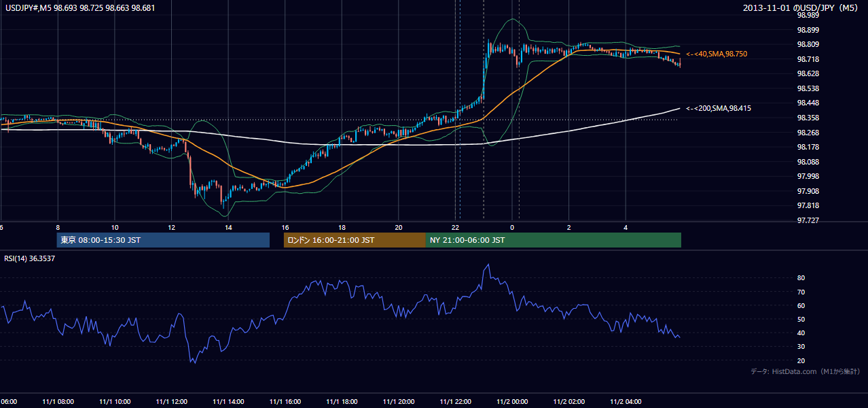Click the 98.628 price axis label

click(807, 73)
